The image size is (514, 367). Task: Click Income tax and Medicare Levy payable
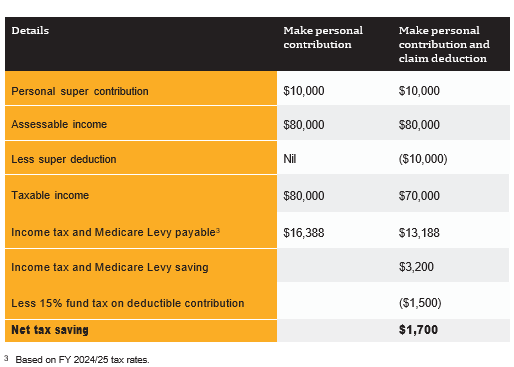pos(113,232)
